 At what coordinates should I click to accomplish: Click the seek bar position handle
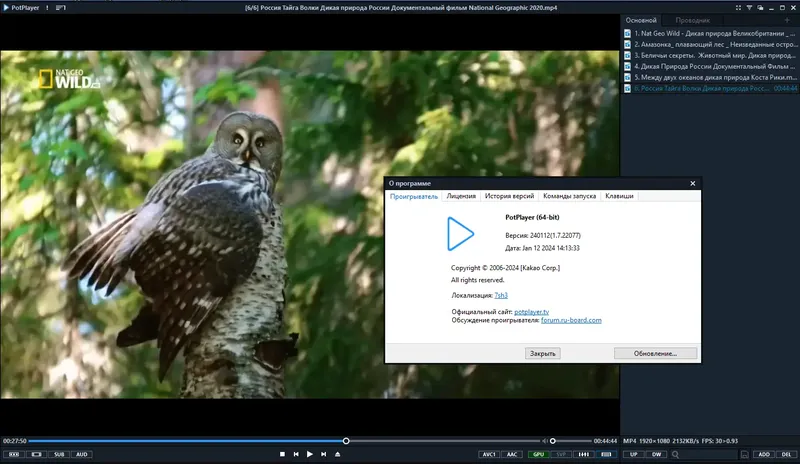[x=346, y=441]
